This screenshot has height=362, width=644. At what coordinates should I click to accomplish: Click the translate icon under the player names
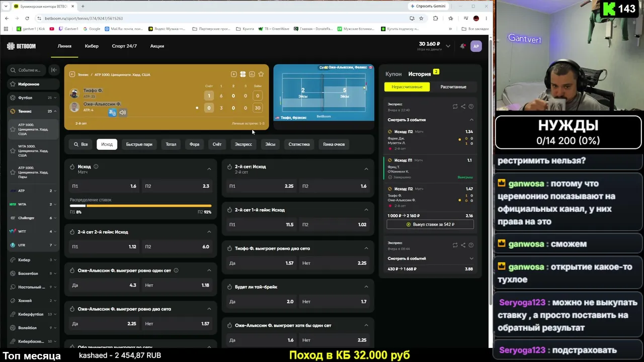click(x=112, y=113)
